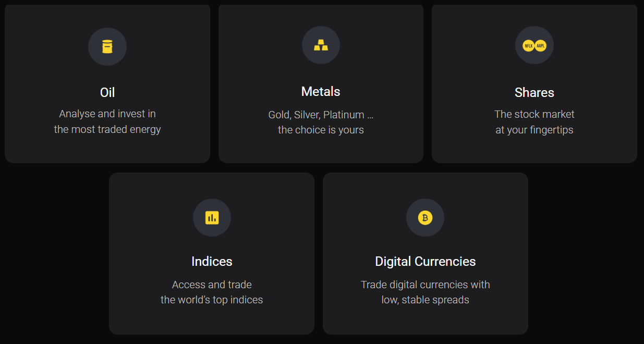Click the gold bars Metals icon
Viewport: 644px width, 344px height.
pos(321,45)
